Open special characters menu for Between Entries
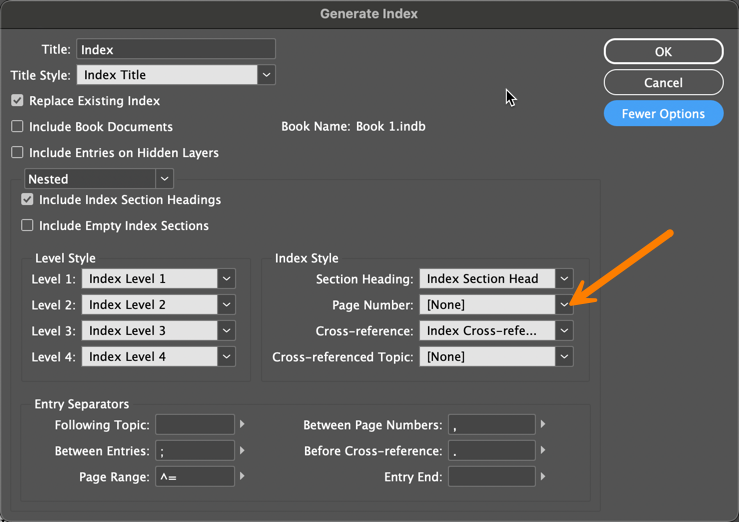The height and width of the screenshot is (522, 739). [242, 451]
